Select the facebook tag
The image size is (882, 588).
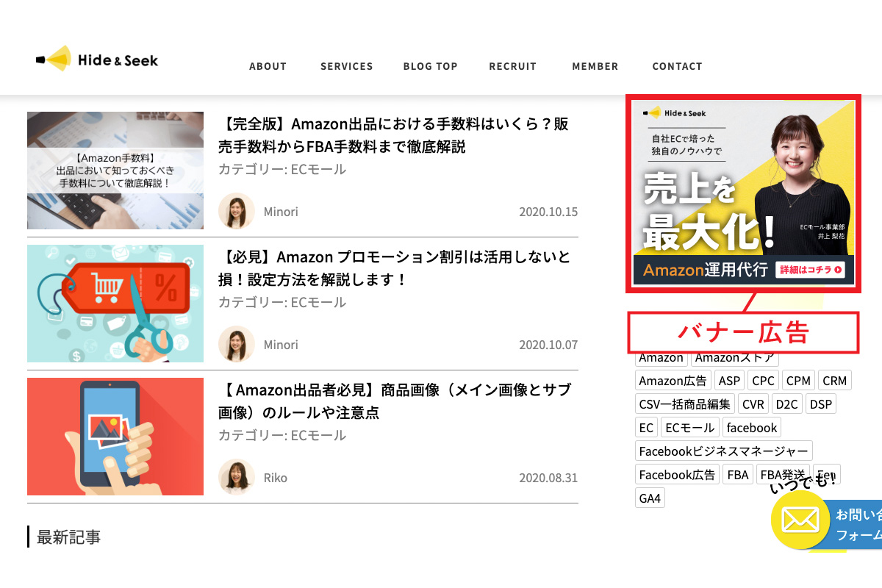point(751,428)
